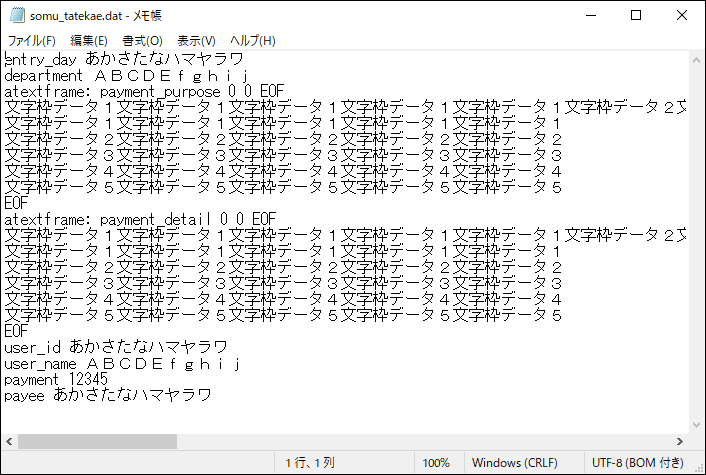This screenshot has width=706, height=475.
Task: Open the 編集(E) menu
Action: coord(89,41)
